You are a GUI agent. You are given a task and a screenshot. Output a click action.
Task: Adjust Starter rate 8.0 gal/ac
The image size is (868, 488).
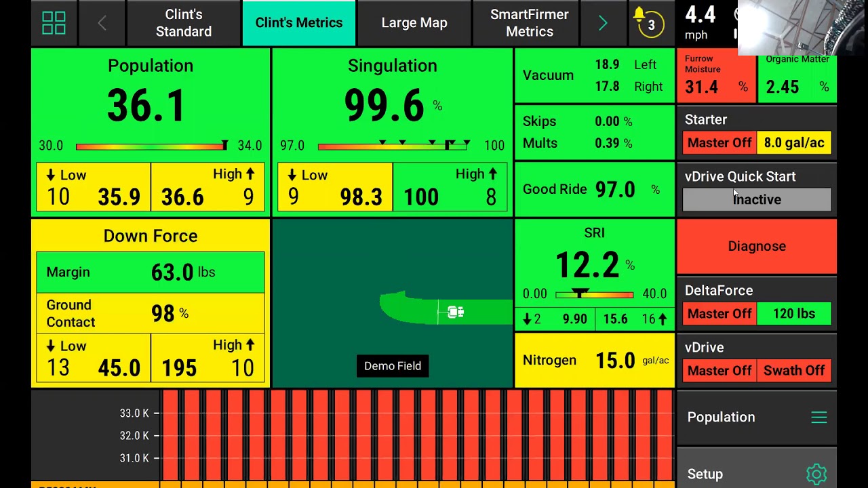point(794,143)
